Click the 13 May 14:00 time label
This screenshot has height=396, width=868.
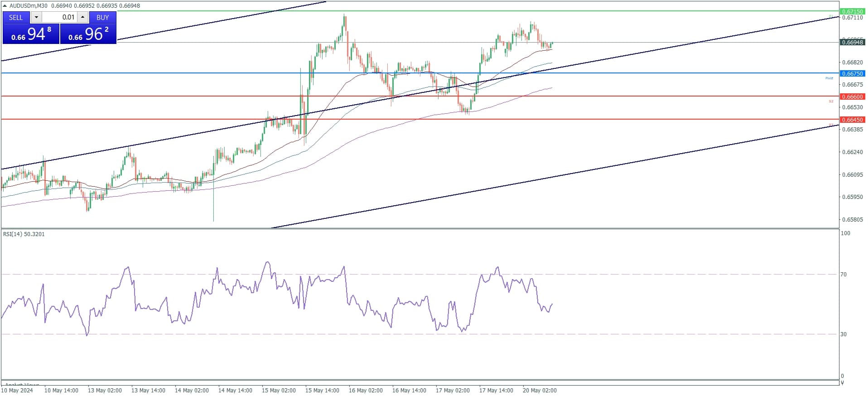click(x=148, y=391)
